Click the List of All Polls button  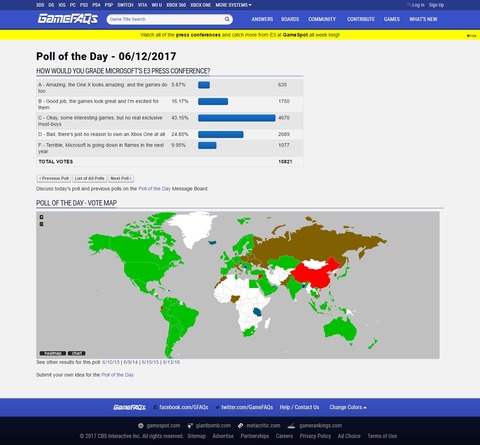coord(89,178)
